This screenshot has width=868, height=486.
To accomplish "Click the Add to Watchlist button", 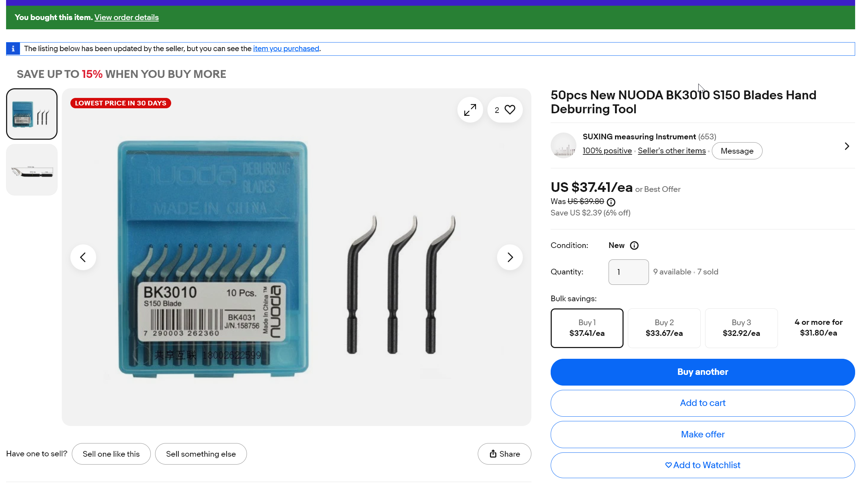I will [x=703, y=465].
